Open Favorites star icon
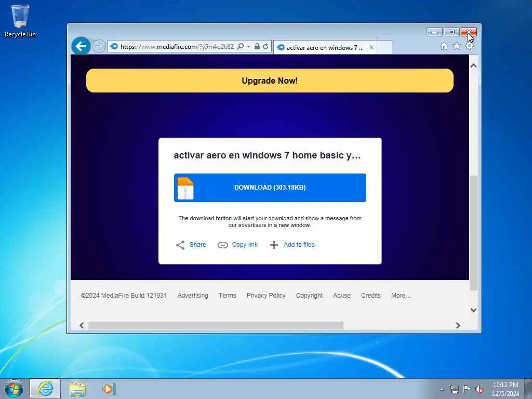 [457, 46]
